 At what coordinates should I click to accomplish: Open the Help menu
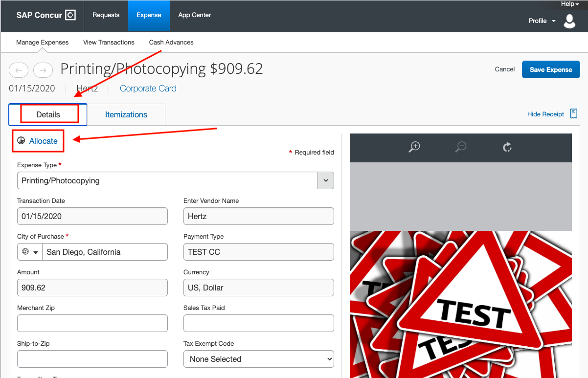[x=570, y=4]
